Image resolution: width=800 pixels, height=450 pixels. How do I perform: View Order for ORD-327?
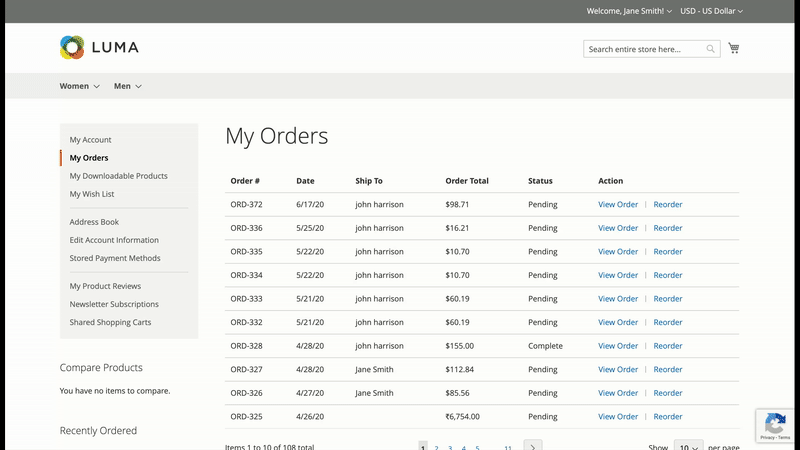tap(618, 369)
